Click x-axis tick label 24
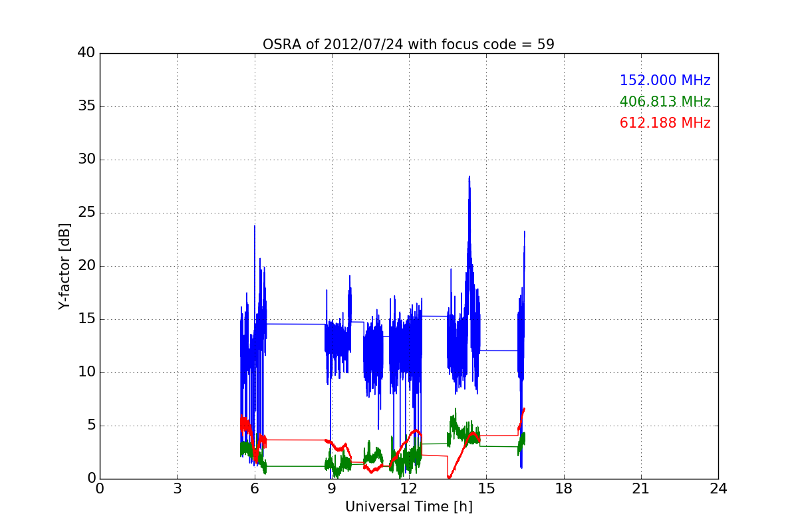798x532 pixels. [x=718, y=488]
